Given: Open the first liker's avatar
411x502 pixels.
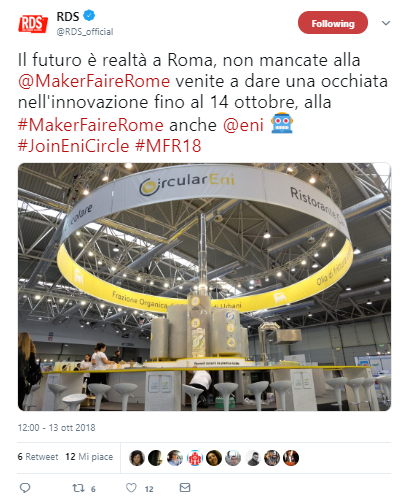Looking at the screenshot, I should pyautogui.click(x=137, y=458).
